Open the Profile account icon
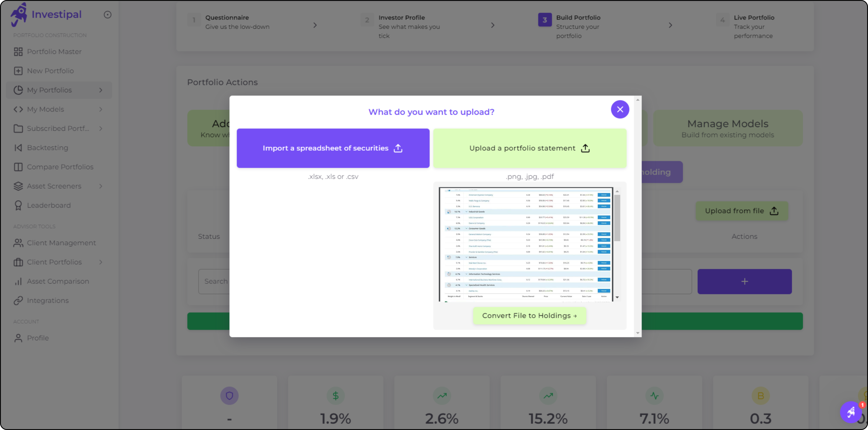This screenshot has height=430, width=868. click(18, 338)
